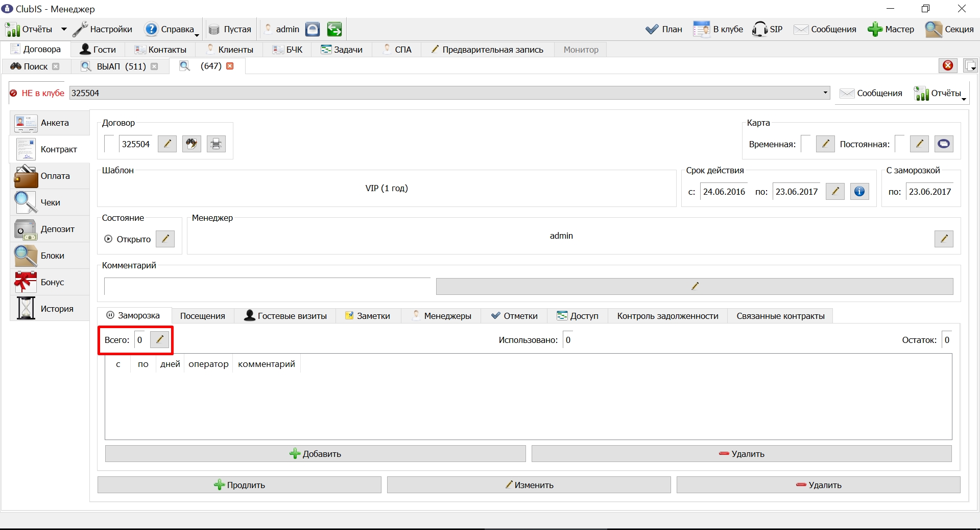Switch to СПА tab

click(x=397, y=50)
